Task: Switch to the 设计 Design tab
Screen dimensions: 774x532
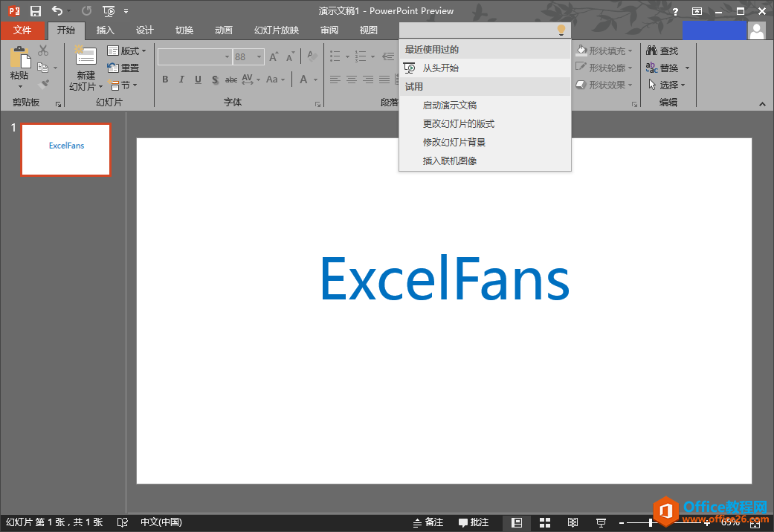Action: coord(145,30)
